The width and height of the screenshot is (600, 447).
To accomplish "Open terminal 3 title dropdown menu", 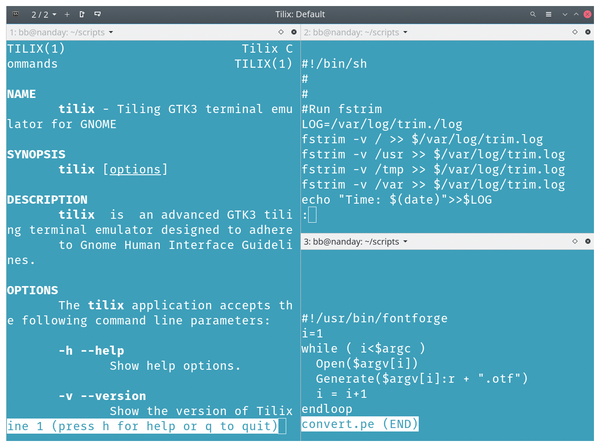I will tap(355, 241).
